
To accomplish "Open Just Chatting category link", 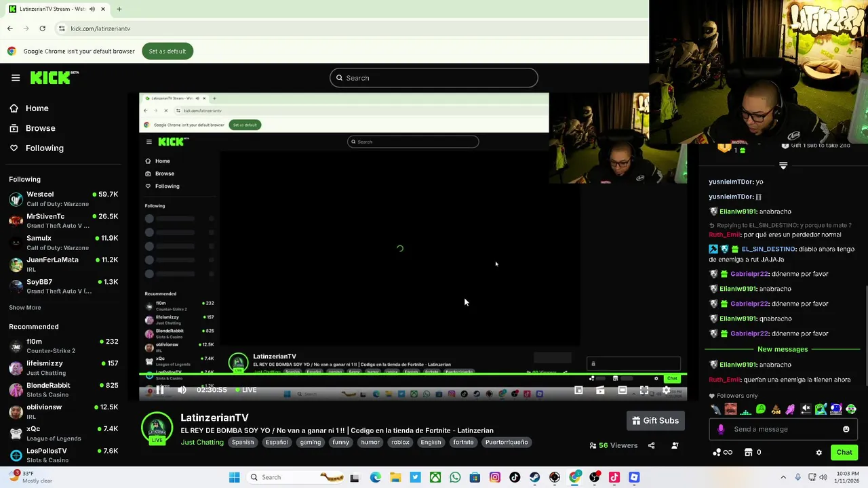I will [x=202, y=442].
